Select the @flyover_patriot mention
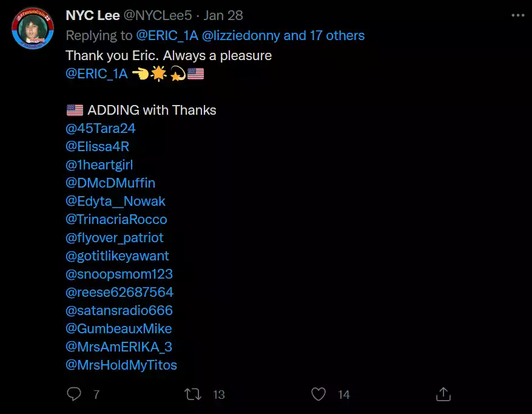This screenshot has height=414, width=532. [114, 238]
